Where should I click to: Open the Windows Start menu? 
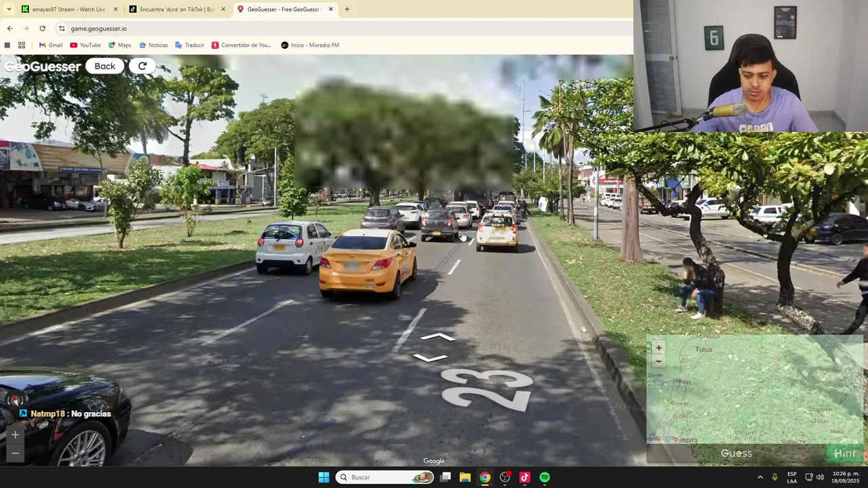pos(323,477)
